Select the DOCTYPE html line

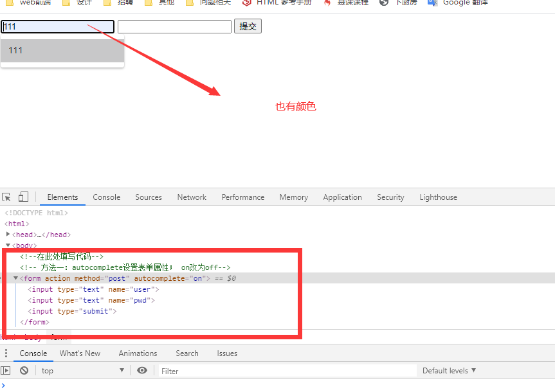pyautogui.click(x=36, y=213)
